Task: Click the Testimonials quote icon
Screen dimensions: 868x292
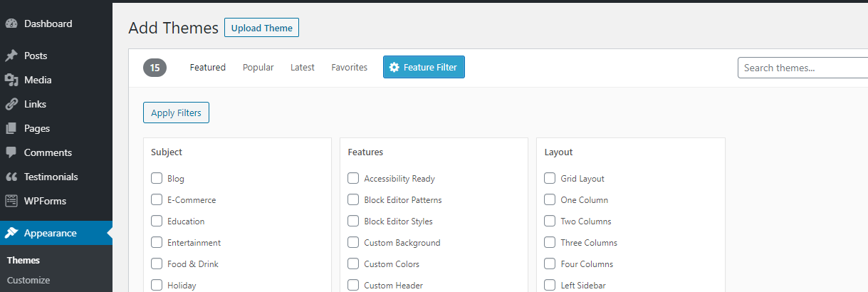Action: (x=11, y=177)
